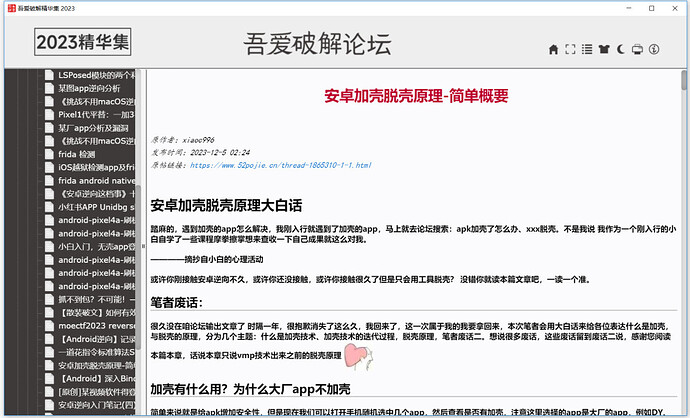This screenshot has height=418, width=690.
Task: Open 一道花指令标准算法 sidebar item
Action: click(97, 350)
